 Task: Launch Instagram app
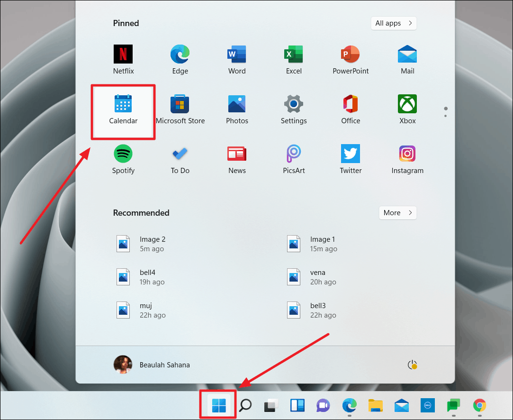pyautogui.click(x=407, y=159)
